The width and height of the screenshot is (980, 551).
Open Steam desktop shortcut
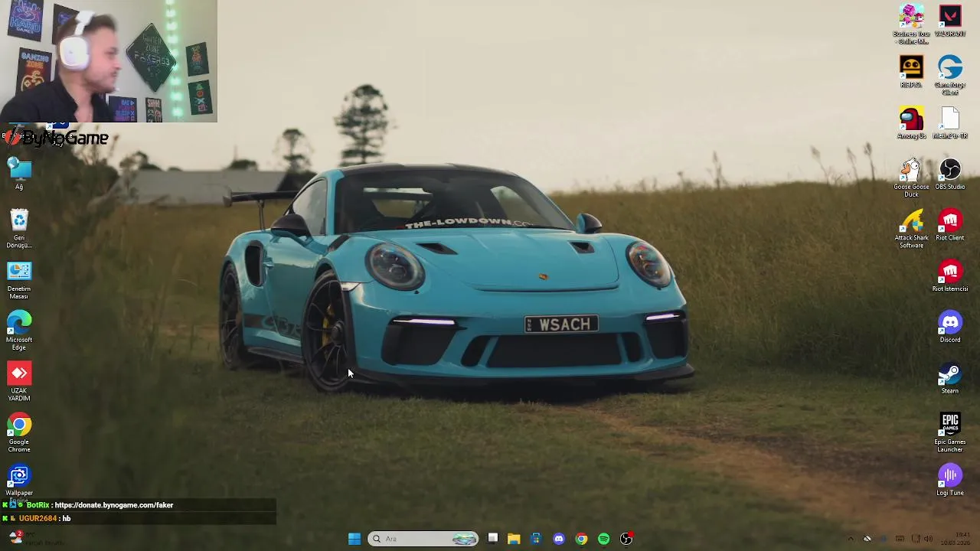tap(950, 379)
